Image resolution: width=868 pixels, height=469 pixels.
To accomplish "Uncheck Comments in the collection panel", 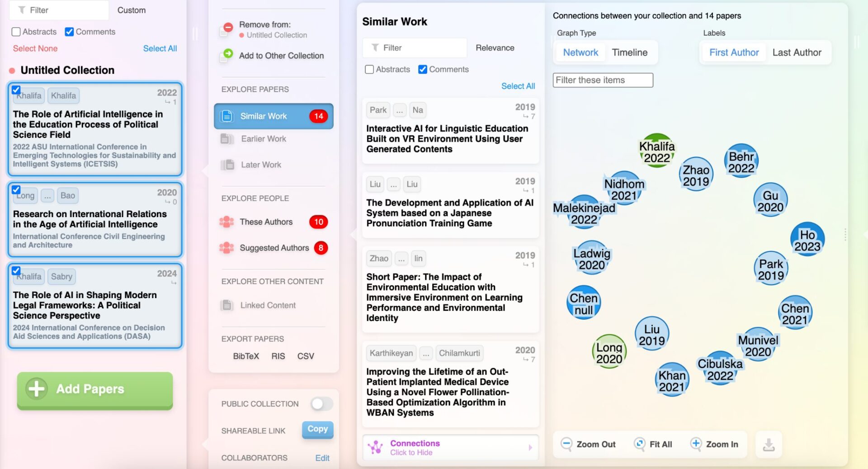I will [69, 32].
